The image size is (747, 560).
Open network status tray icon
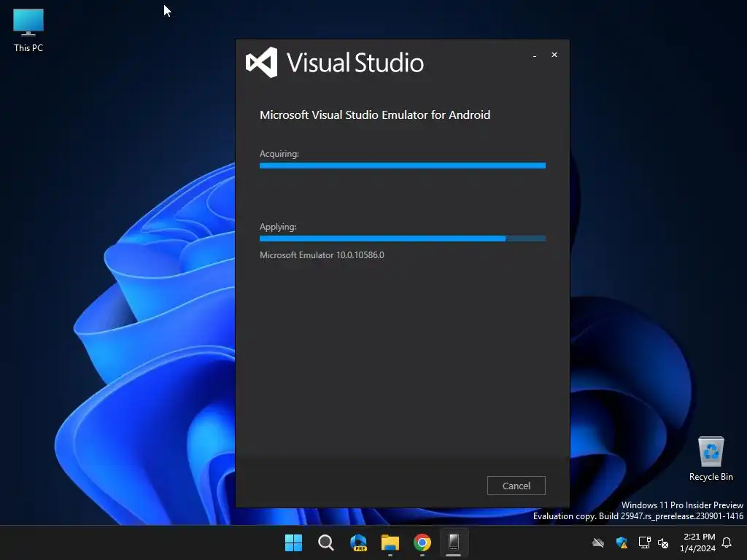(x=644, y=542)
